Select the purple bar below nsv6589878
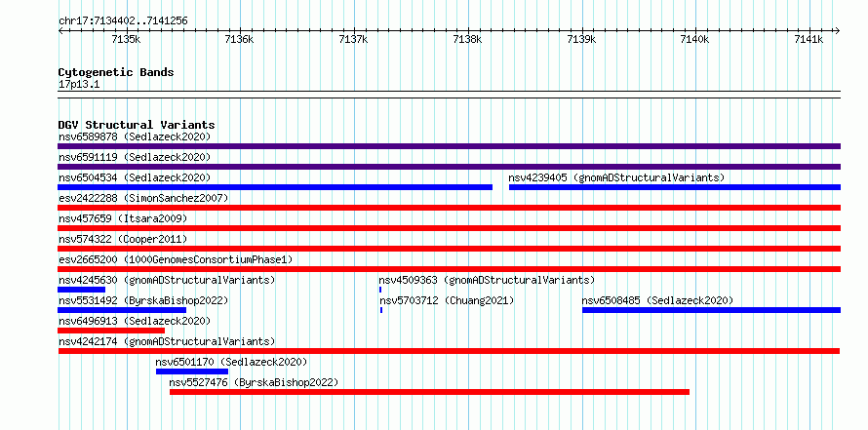This screenshot has width=868, height=430. coord(449,146)
